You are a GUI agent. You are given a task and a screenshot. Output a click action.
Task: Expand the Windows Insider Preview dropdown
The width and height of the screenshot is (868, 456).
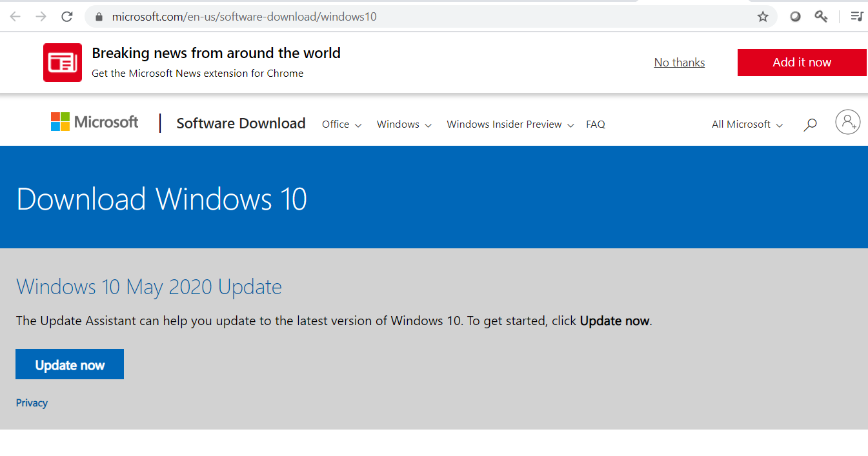coord(510,124)
